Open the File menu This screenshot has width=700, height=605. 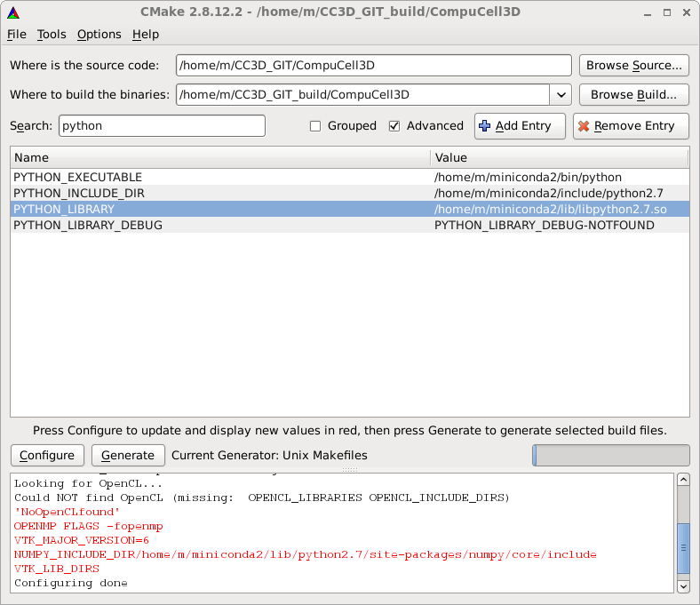pyautogui.click(x=17, y=34)
